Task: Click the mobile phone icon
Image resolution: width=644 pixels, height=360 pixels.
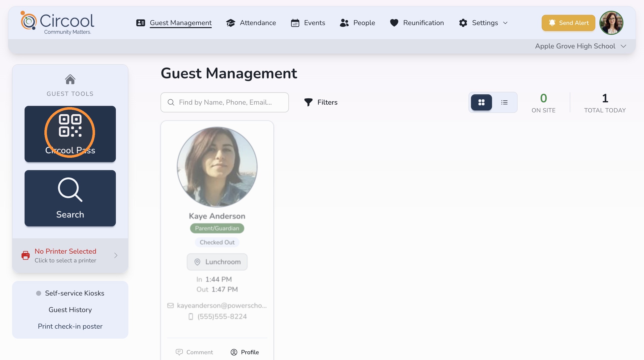Action: [x=191, y=317]
